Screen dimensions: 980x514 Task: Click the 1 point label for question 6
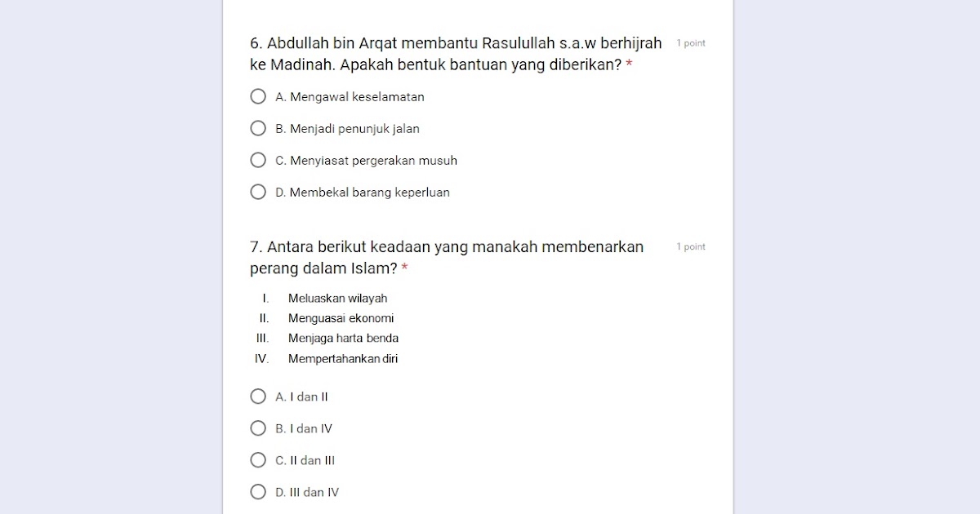691,43
